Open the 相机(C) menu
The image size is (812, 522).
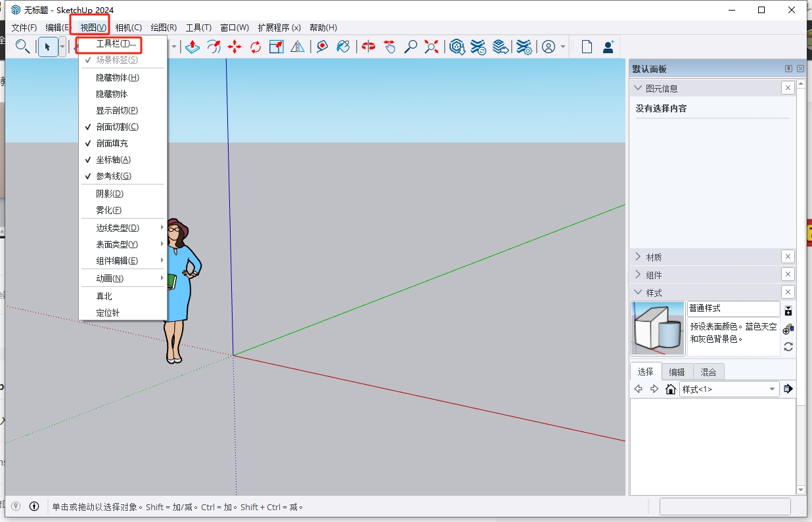(x=128, y=28)
